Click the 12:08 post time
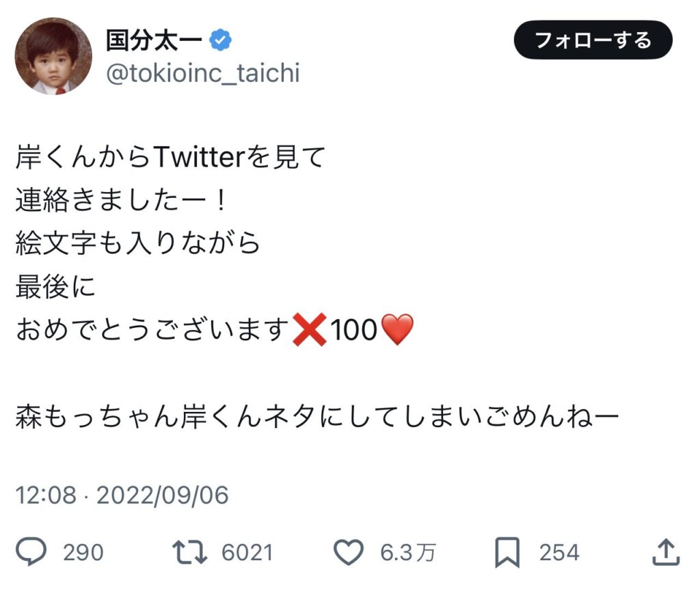This screenshot has width=700, height=593. (x=45, y=495)
